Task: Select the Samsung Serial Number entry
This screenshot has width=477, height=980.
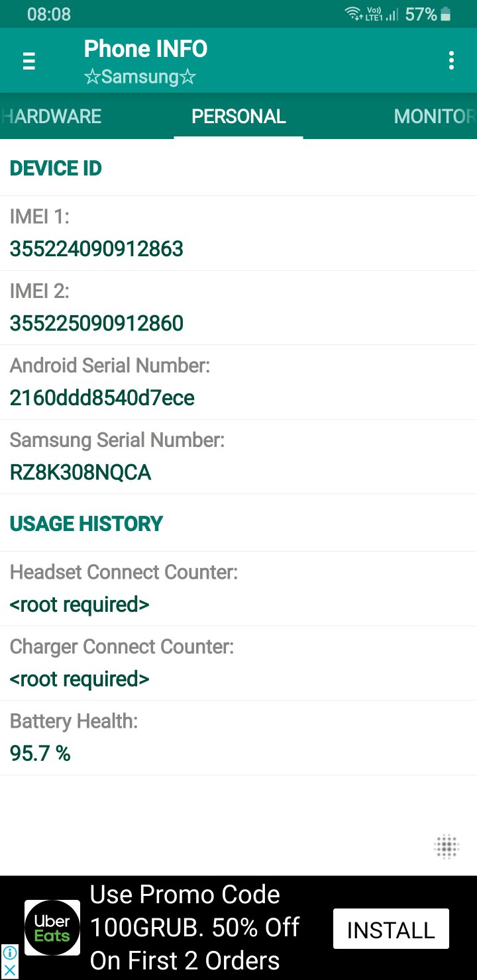Action: pos(238,457)
